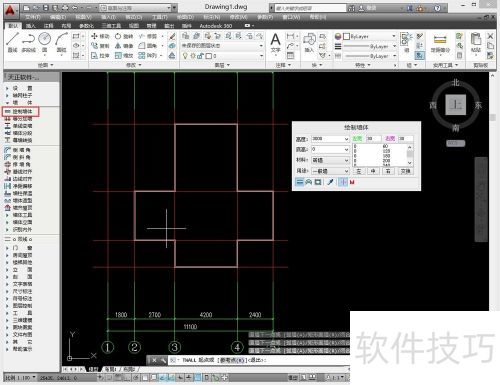This screenshot has width=500, height=385.
Task: Click the Array (阵列) tool
Action: click(x=148, y=56)
